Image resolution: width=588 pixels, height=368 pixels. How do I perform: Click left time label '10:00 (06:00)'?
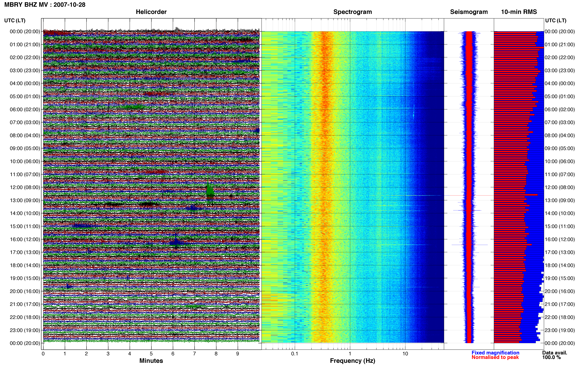25,161
